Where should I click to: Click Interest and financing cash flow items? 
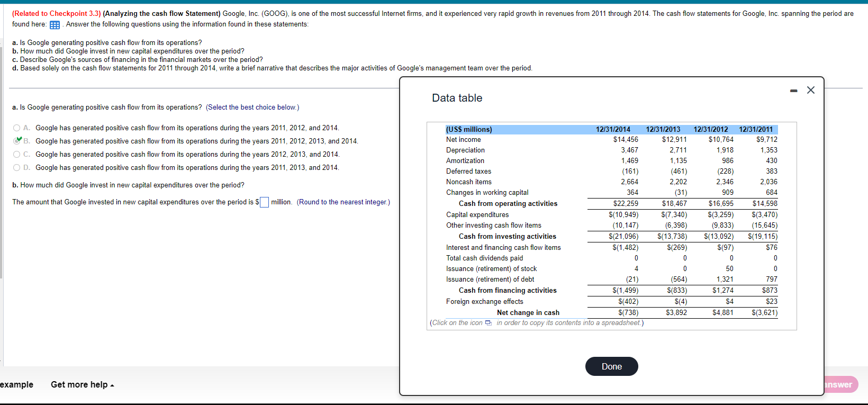coord(503,248)
